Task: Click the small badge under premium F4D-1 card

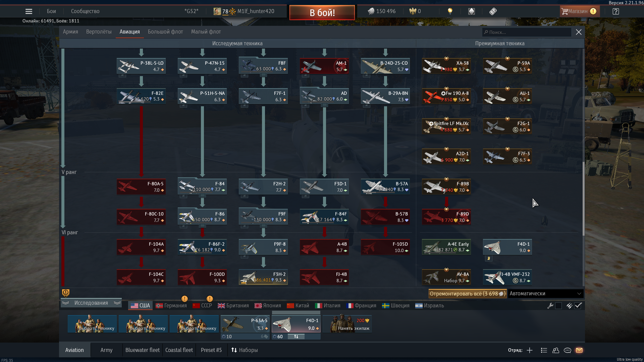Action: 489,258
